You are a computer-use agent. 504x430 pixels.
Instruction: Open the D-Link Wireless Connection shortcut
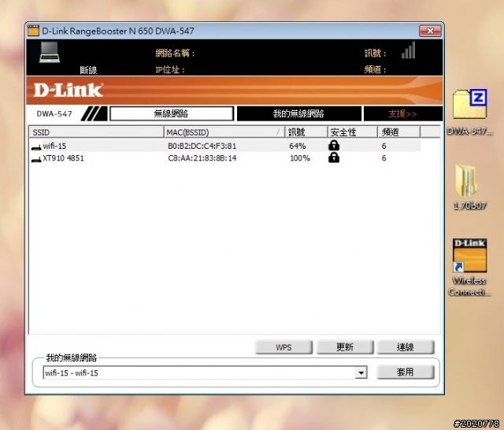click(x=469, y=268)
